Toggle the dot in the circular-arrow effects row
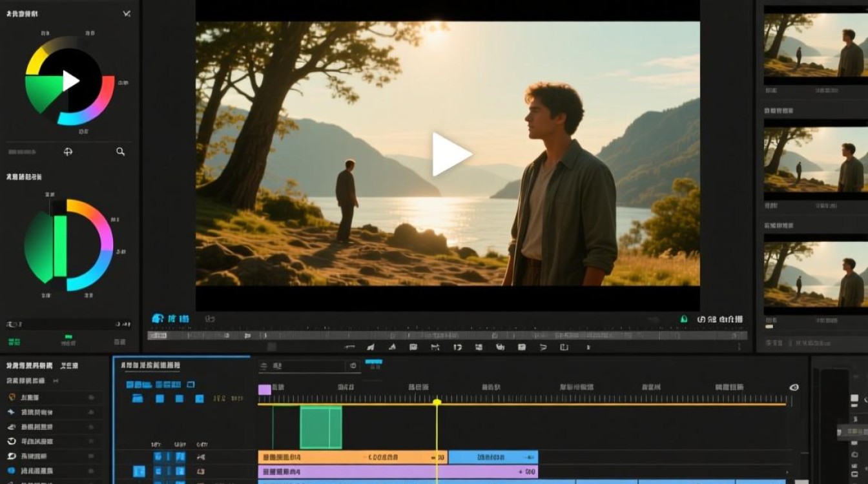This screenshot has width=868, height=484. pyautogui.click(x=91, y=441)
